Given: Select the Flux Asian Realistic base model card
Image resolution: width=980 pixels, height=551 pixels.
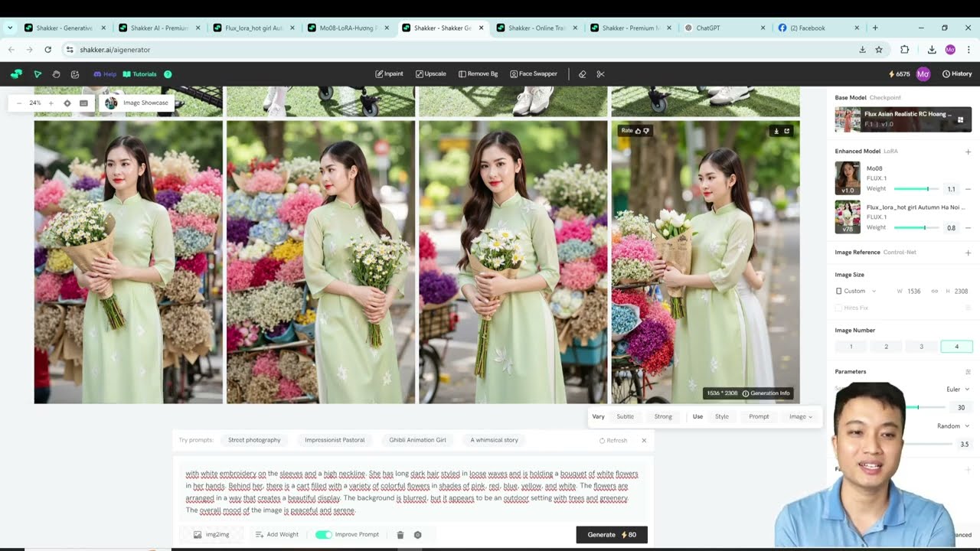Looking at the screenshot, I should click(x=903, y=119).
